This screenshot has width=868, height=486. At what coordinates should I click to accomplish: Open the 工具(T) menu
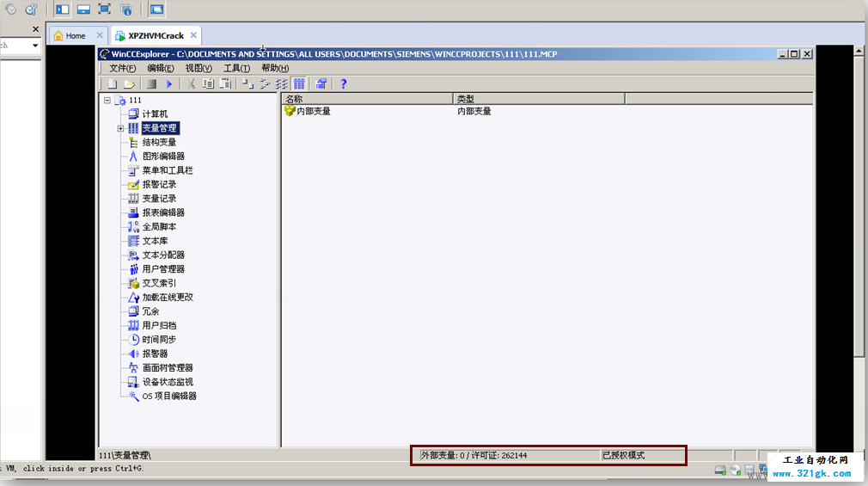(237, 68)
